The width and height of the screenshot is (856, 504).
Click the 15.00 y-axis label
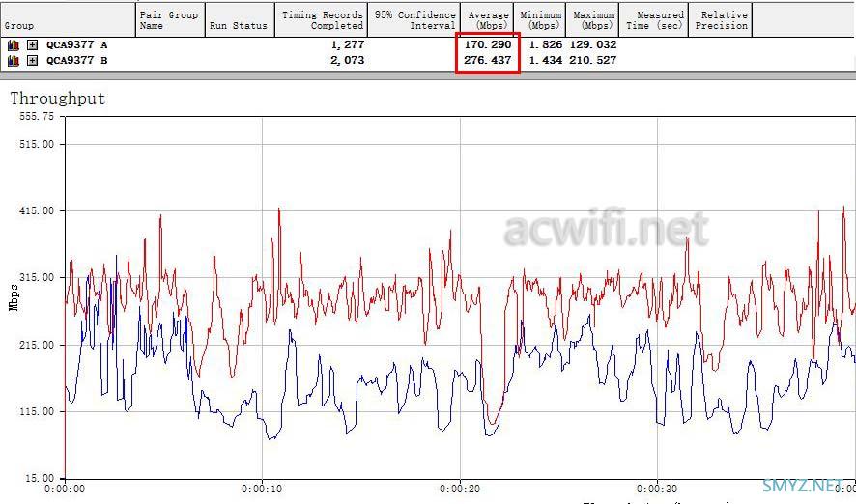(x=40, y=478)
